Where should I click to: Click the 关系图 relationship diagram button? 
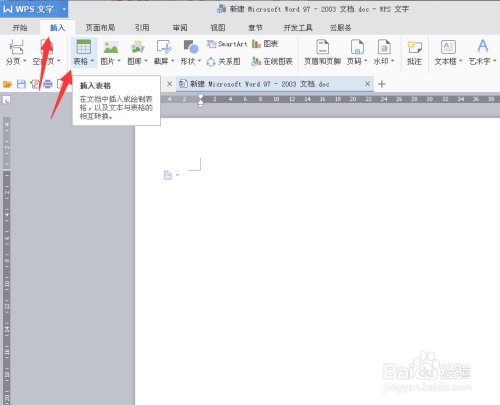coord(223,61)
